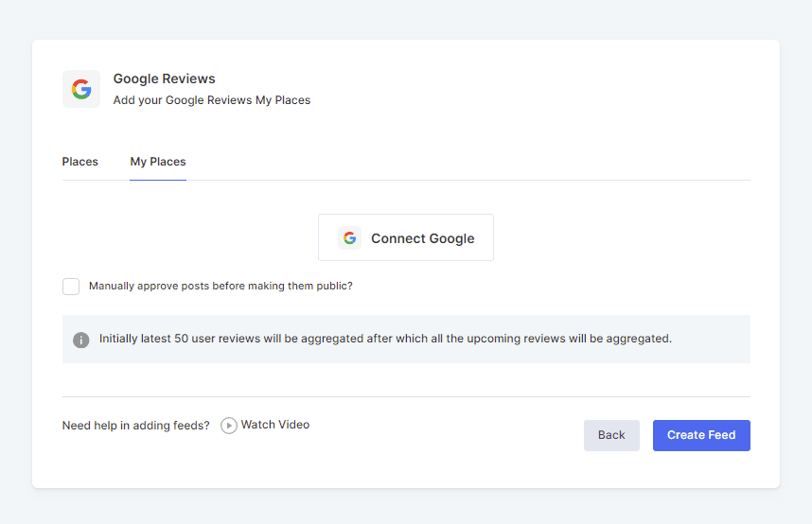Click the Google G icon inside Connect Google
The image size is (812, 524).
pyautogui.click(x=350, y=238)
